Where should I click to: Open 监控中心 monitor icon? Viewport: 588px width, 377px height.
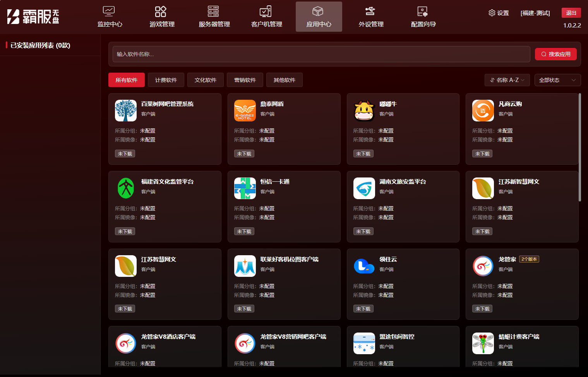pyautogui.click(x=109, y=11)
